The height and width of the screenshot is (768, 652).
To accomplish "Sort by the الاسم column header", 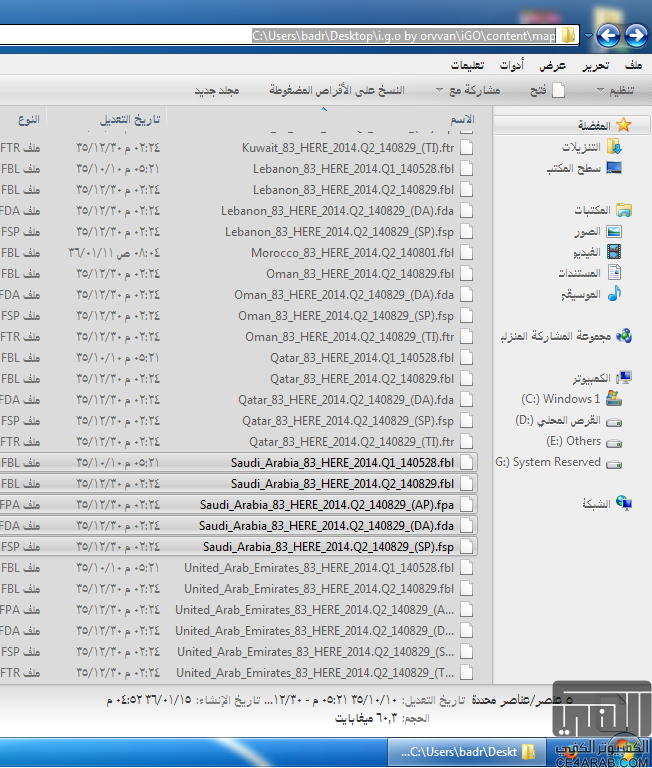I will point(462,119).
